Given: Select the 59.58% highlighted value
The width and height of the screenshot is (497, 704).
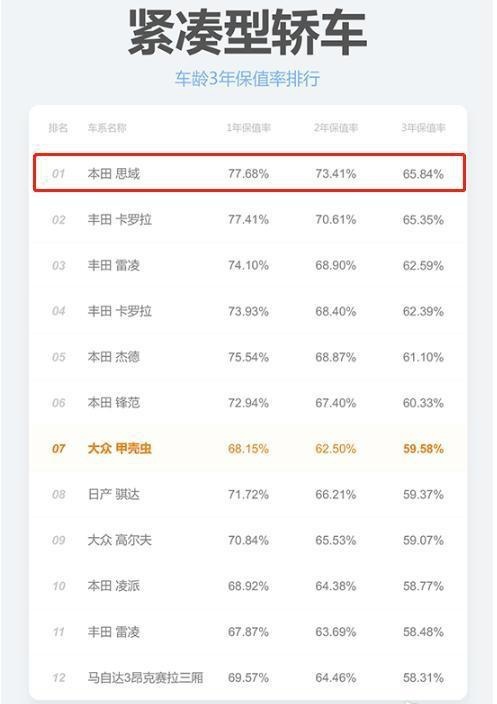Looking at the screenshot, I should coord(423,449).
